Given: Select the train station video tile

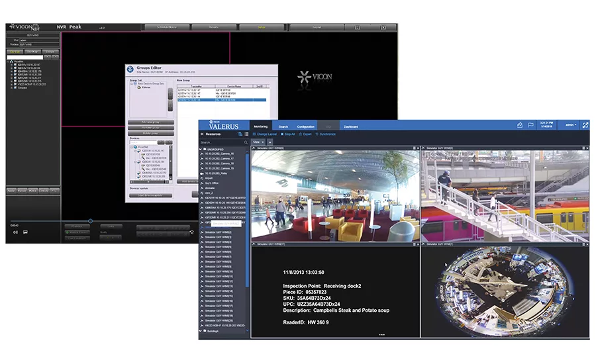Looking at the screenshot, I should click(x=505, y=196).
